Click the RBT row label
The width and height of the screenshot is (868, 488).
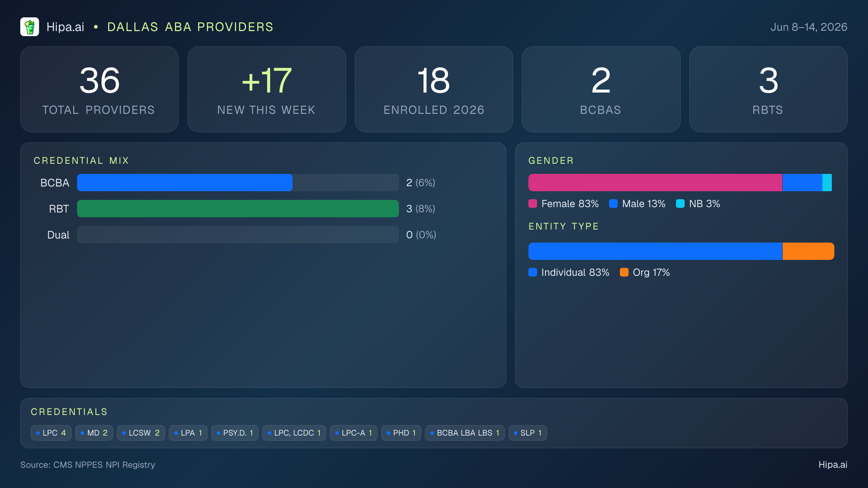(x=59, y=209)
